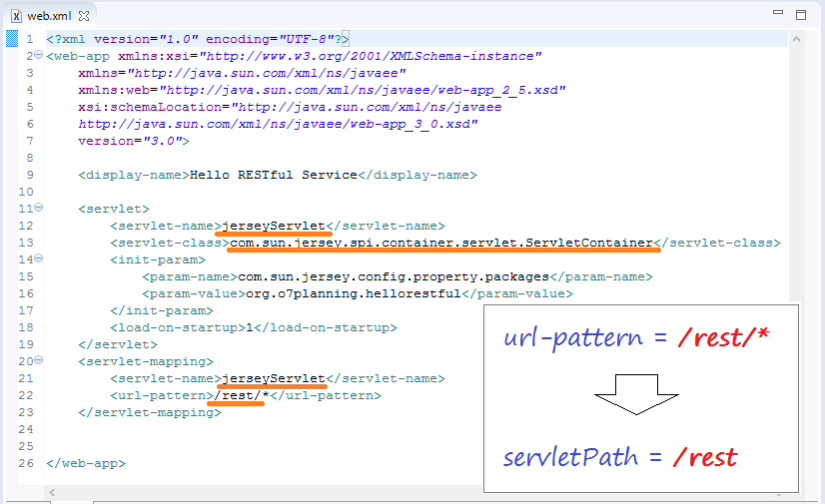825x504 pixels.
Task: Click the closing </web-app> tag on line 26
Action: 86,463
